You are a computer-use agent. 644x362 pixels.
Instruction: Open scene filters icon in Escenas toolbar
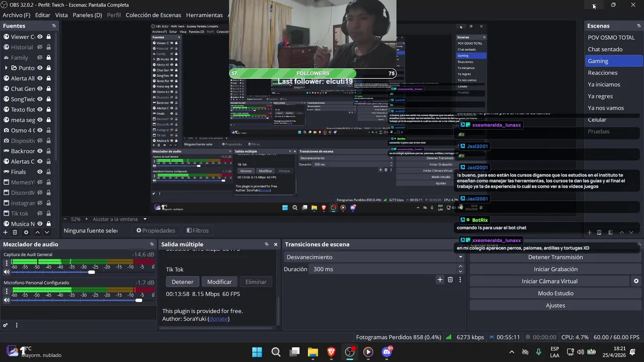[610, 232]
